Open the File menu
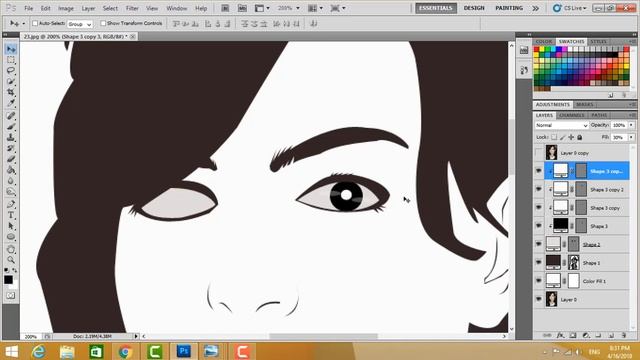Image resolution: width=640 pixels, height=360 pixels. coord(29,8)
